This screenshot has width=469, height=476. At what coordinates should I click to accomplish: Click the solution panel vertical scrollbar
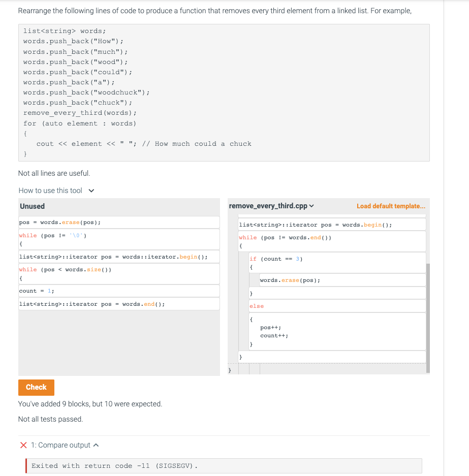click(x=428, y=318)
